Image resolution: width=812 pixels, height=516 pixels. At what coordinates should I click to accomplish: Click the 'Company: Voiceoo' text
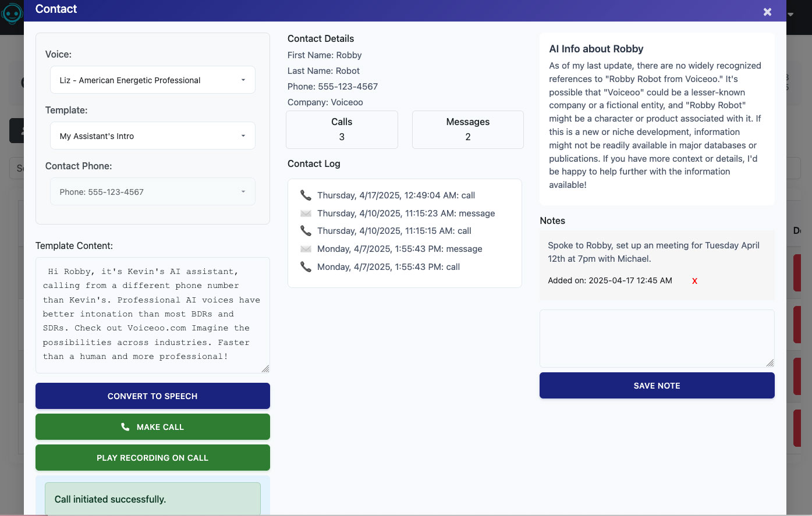(325, 102)
